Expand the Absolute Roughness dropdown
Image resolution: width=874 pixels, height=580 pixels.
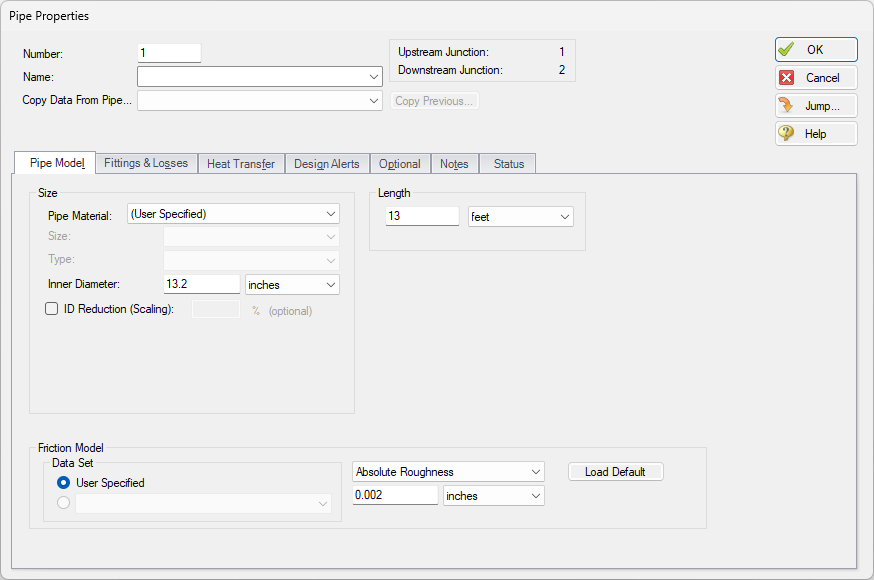click(448, 472)
